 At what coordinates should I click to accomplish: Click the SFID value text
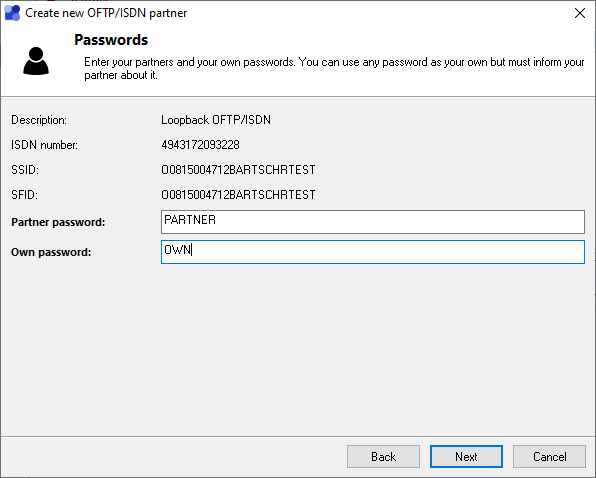(x=238, y=195)
